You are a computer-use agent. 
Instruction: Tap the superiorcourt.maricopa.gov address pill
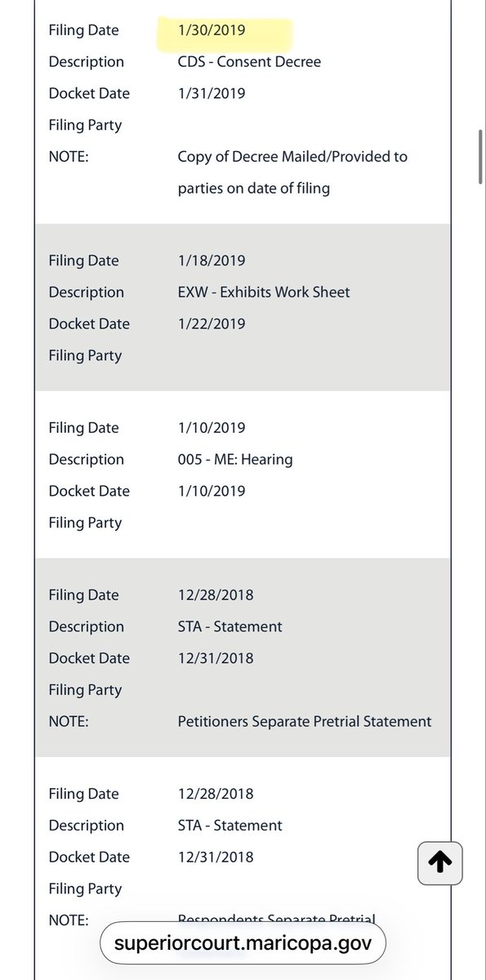(x=243, y=943)
